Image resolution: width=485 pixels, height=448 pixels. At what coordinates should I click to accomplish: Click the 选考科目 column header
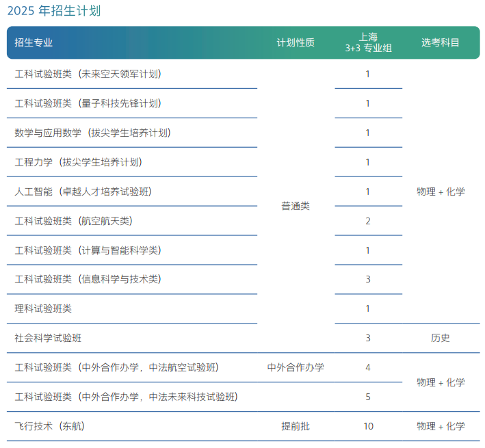point(440,42)
